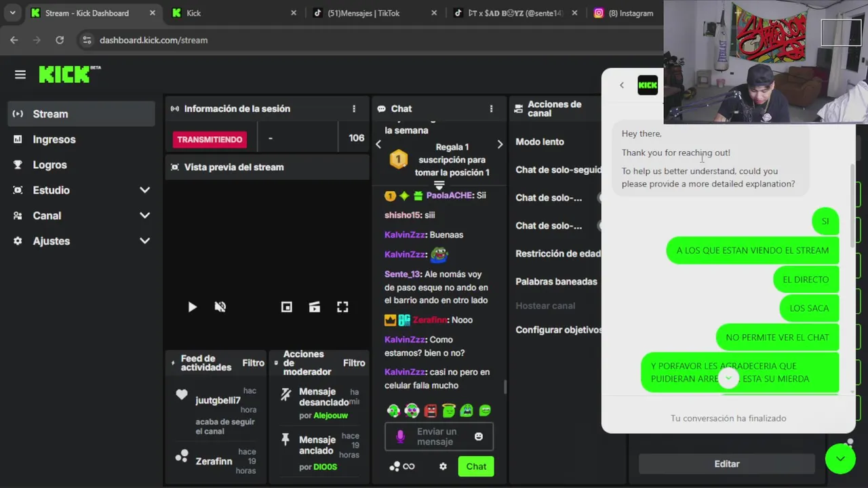This screenshot has width=868, height=488.
Task: Click Restricción de edad channel action
Action: click(558, 253)
